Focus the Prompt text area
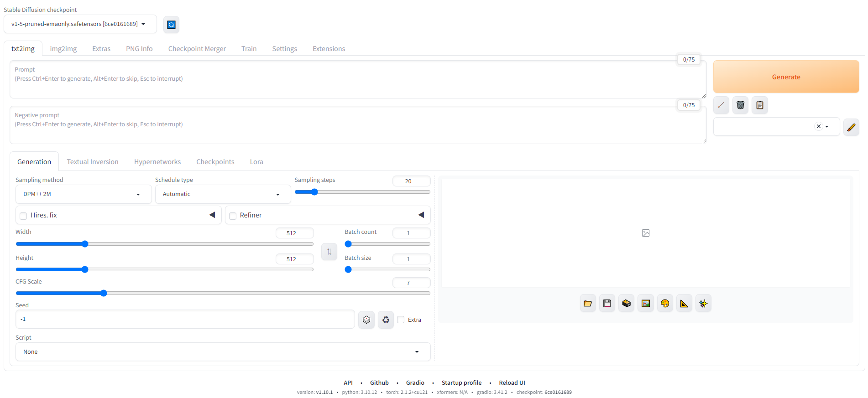868x398 pixels. 358,79
